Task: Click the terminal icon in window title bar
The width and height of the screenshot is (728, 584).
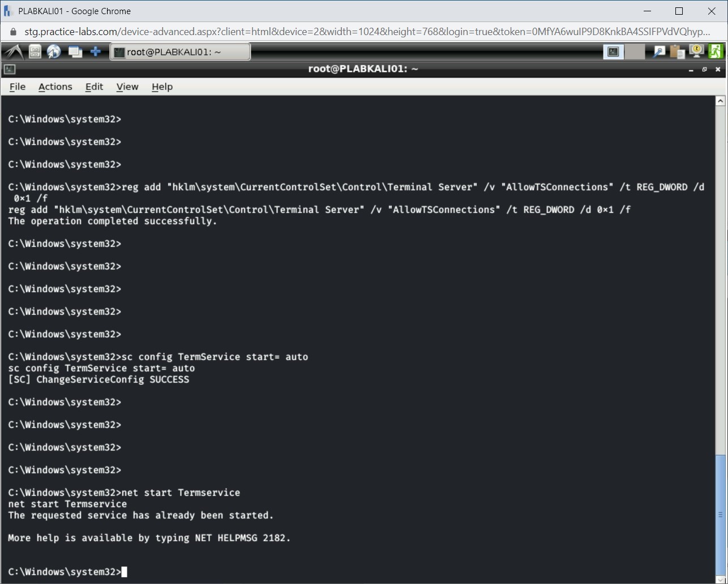Action: 9,70
